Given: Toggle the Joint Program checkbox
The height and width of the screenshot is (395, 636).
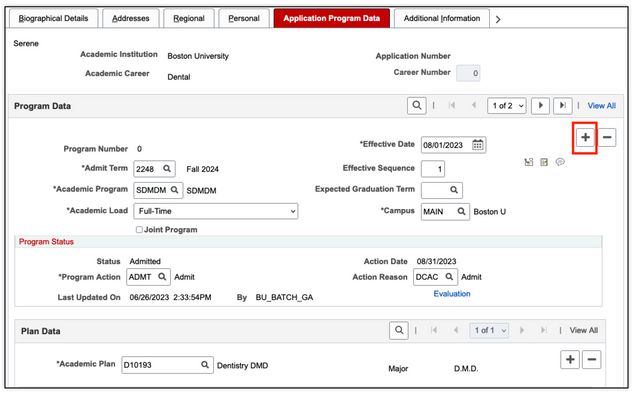Looking at the screenshot, I should tap(139, 230).
